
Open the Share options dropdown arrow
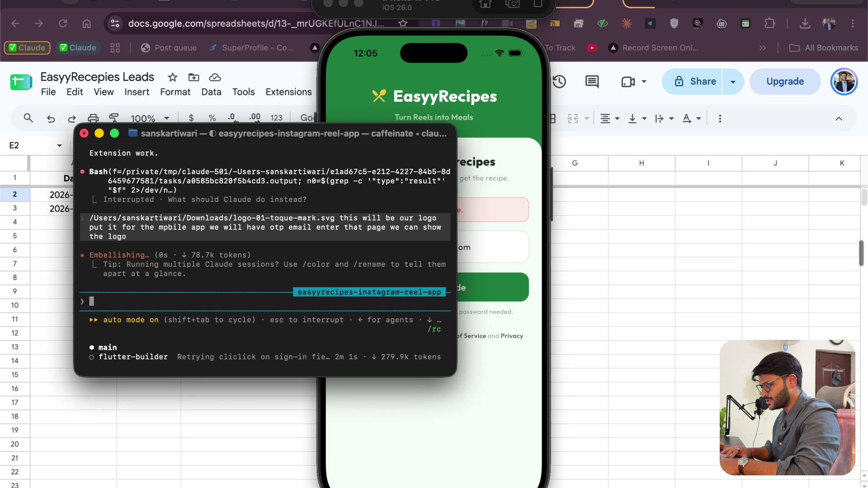click(x=733, y=82)
